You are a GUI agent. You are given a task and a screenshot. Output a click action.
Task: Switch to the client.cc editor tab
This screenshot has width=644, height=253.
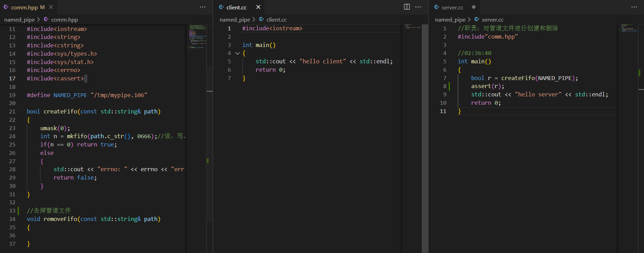(x=236, y=7)
